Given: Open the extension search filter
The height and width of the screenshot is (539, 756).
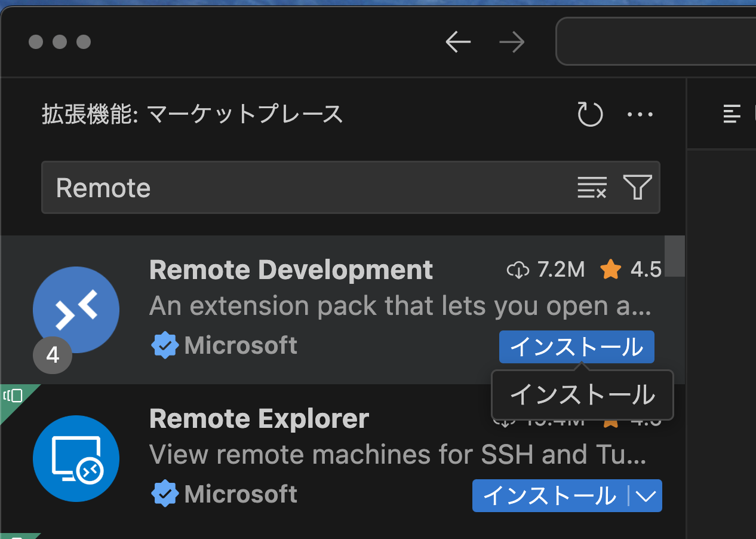Looking at the screenshot, I should 637,188.
